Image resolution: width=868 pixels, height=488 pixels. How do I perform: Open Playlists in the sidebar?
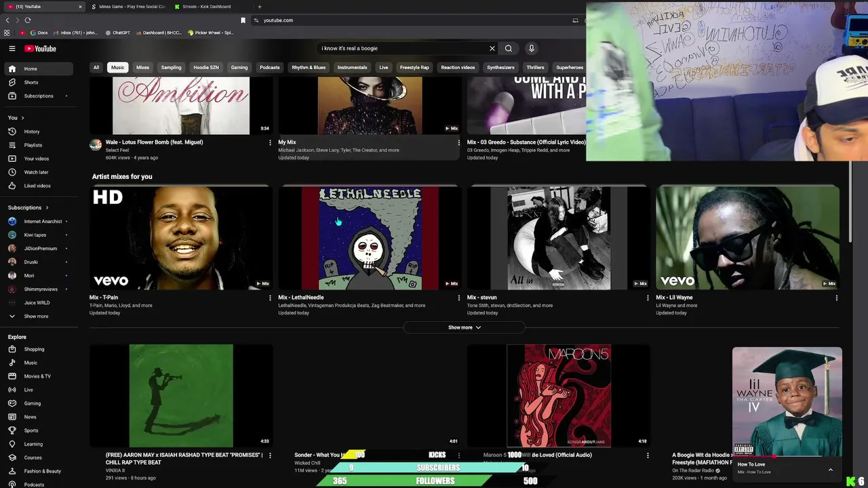[x=39, y=145]
